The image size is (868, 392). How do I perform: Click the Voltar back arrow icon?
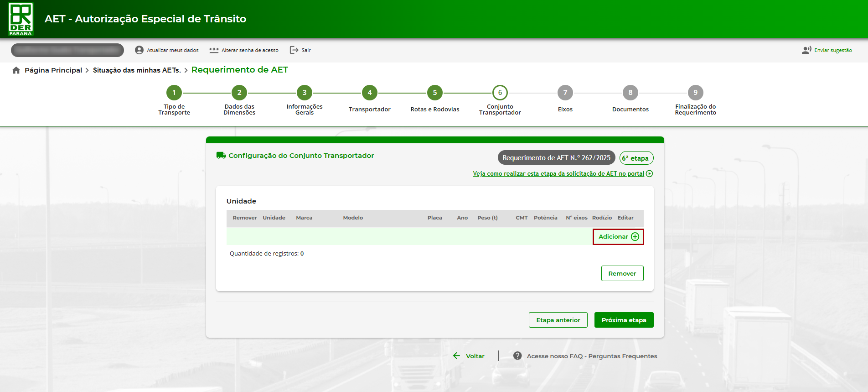(x=457, y=355)
